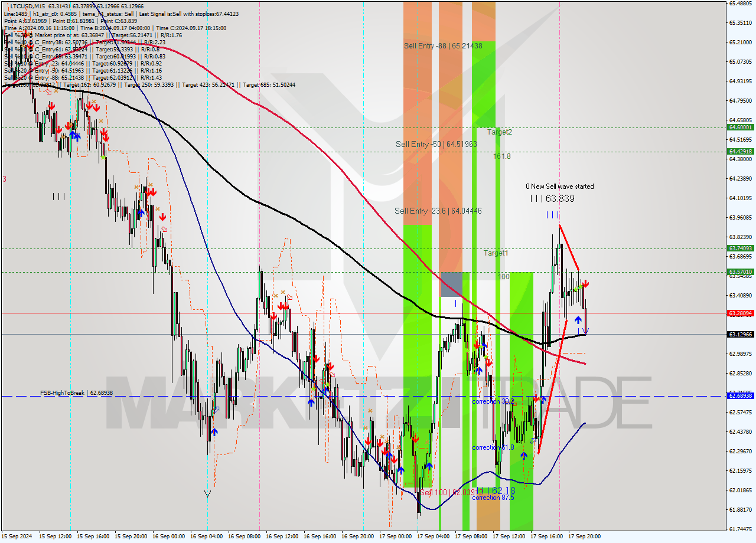Click the '17 Sep 16:00' time label
The image size is (756, 543).
click(x=548, y=537)
